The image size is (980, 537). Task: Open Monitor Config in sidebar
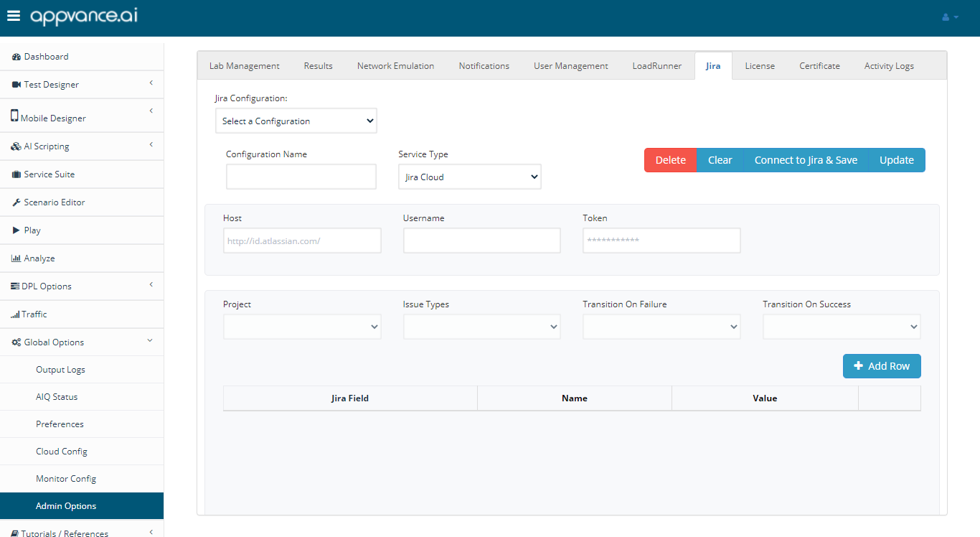click(82, 479)
